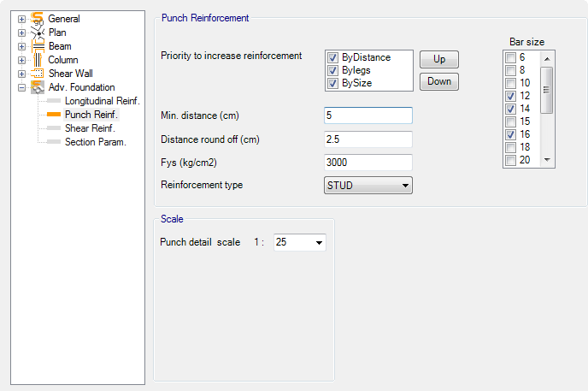Click the Adv. Foundation node icon
Image resolution: width=588 pixels, height=391 pixels.
(38, 87)
